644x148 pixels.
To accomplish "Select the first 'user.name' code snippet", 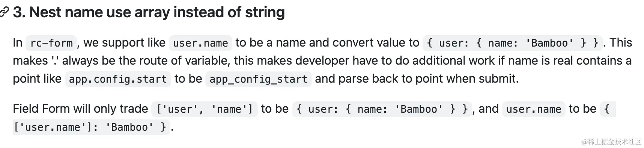I will coord(200,43).
